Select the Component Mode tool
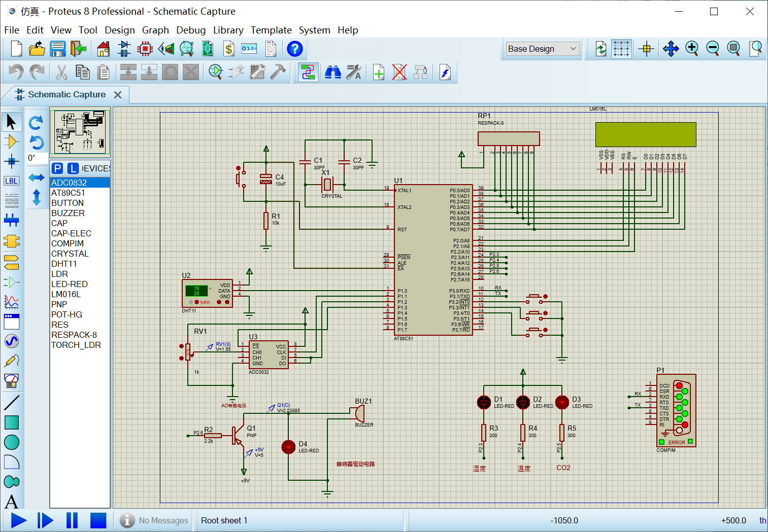 point(11,141)
